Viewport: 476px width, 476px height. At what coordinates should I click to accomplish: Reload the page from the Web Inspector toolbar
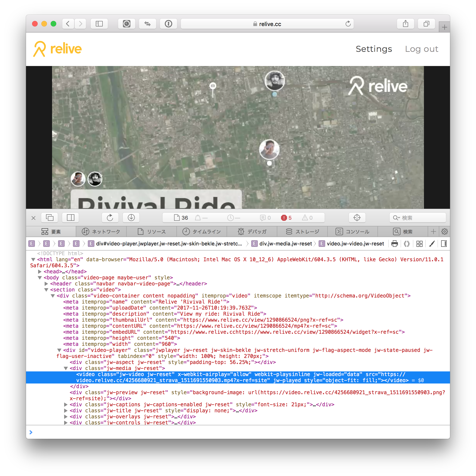tap(110, 218)
